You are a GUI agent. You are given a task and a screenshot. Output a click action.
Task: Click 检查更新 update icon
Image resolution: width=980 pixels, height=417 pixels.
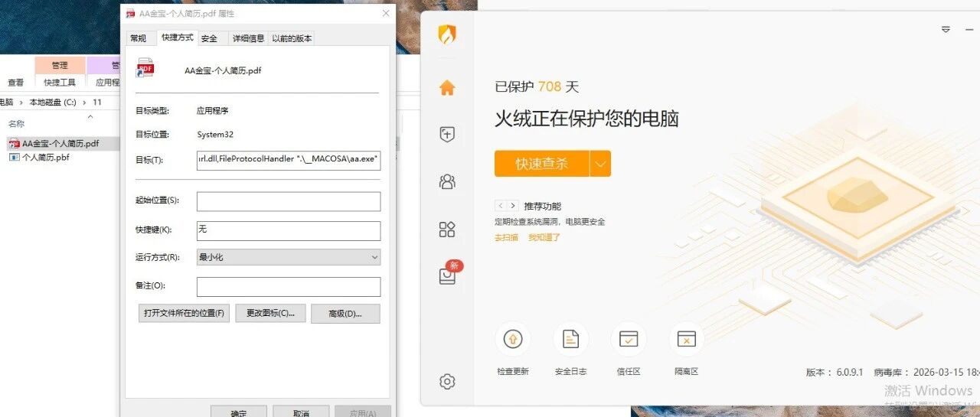coord(512,339)
